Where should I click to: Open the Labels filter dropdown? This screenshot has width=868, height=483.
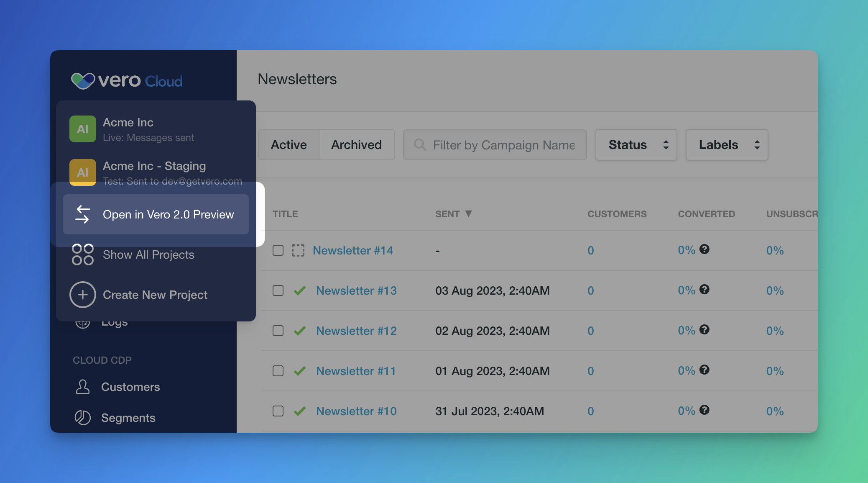pos(727,145)
